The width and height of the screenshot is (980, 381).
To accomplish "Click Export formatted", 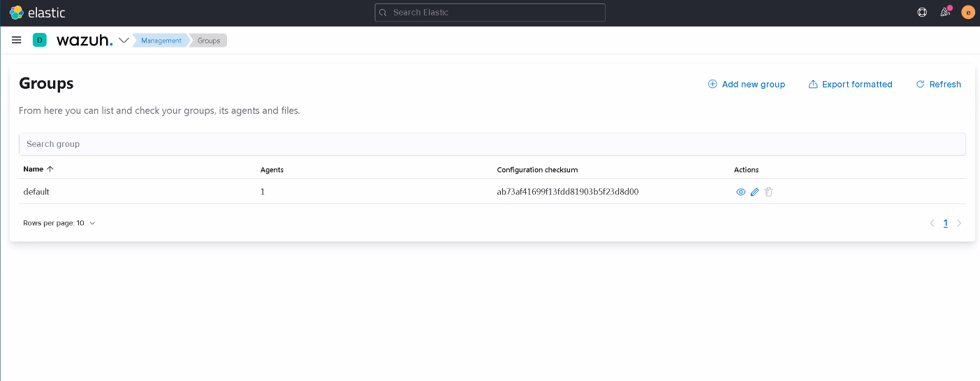I will click(850, 84).
